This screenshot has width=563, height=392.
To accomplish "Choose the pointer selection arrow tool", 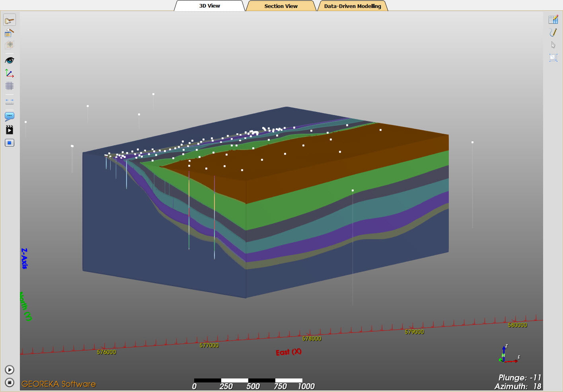I will pos(553,45).
